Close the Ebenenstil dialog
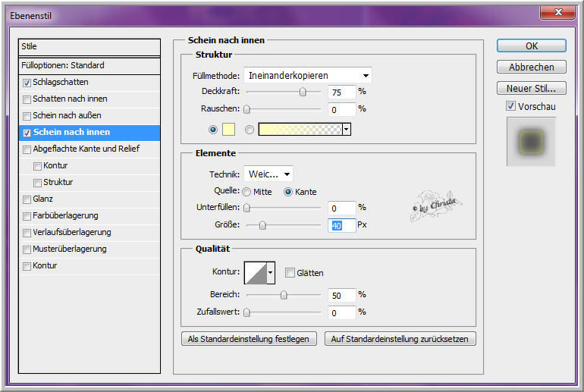 point(558,12)
